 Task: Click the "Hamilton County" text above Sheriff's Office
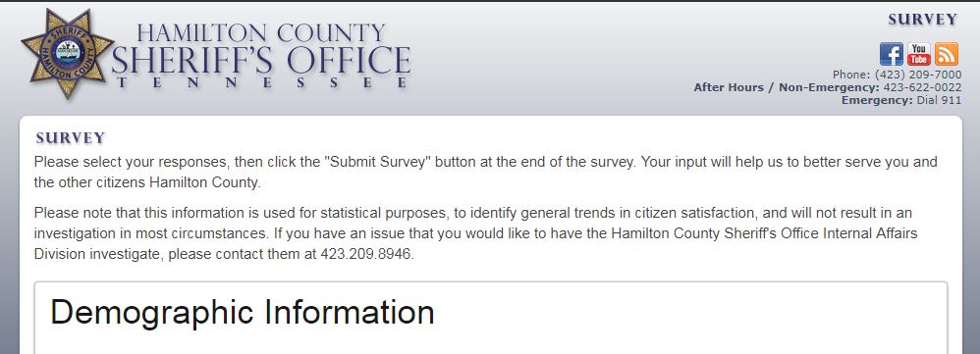[x=260, y=33]
